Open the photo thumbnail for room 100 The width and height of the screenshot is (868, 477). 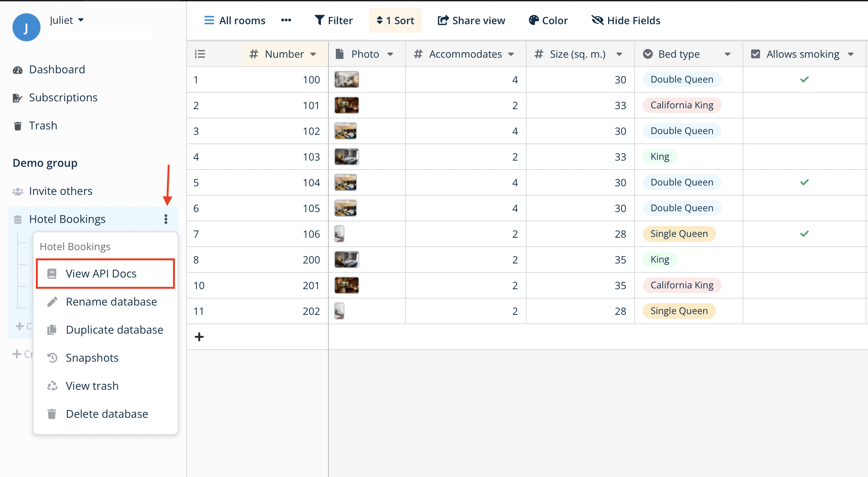pos(346,79)
